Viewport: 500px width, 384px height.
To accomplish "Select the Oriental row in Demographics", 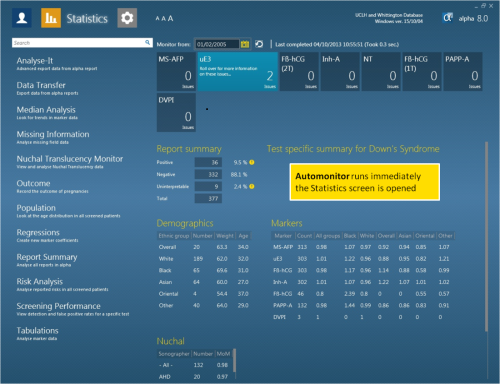I will coord(204,294).
